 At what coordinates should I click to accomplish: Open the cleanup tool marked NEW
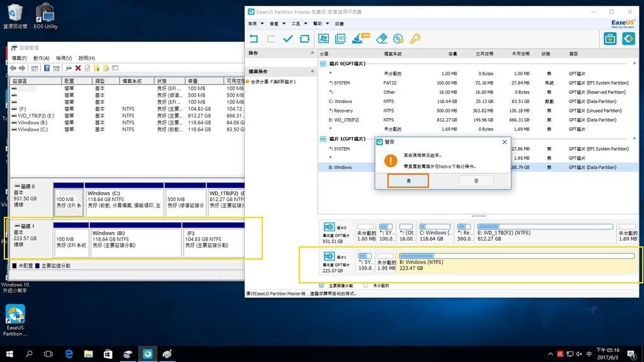pyautogui.click(x=358, y=39)
